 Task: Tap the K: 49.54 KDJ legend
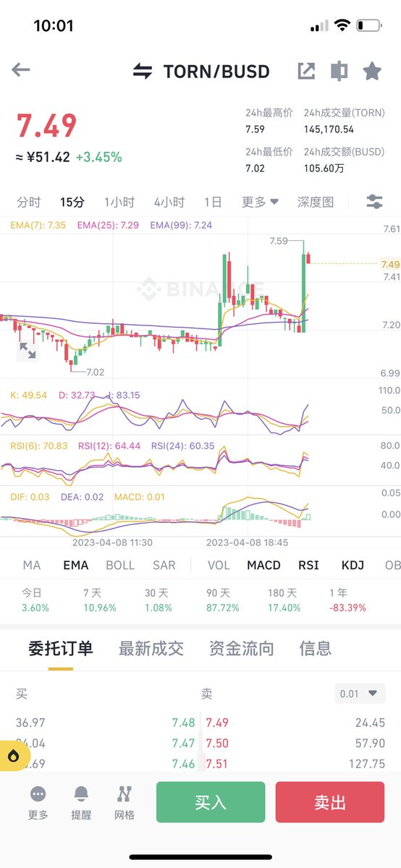pos(29,395)
